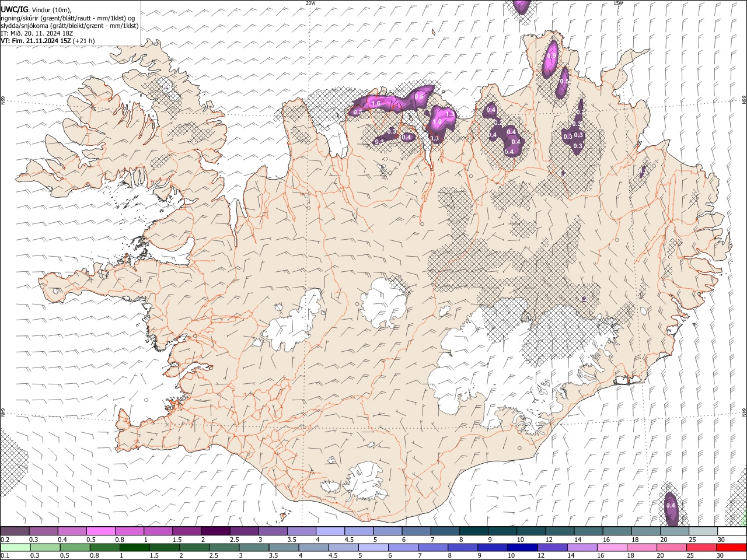The image size is (747, 560).
Task: Click the legend description line 'rigning/skúrir'
Action: point(68,18)
